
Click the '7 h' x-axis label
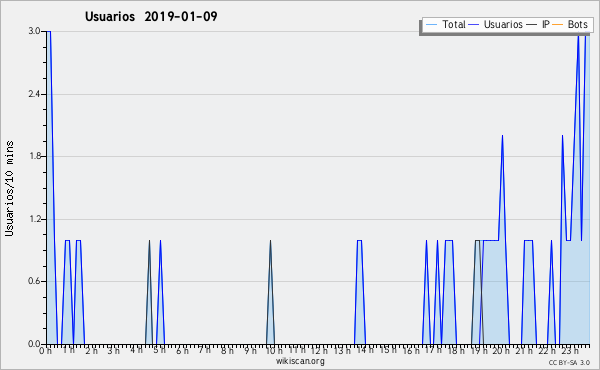204,350
